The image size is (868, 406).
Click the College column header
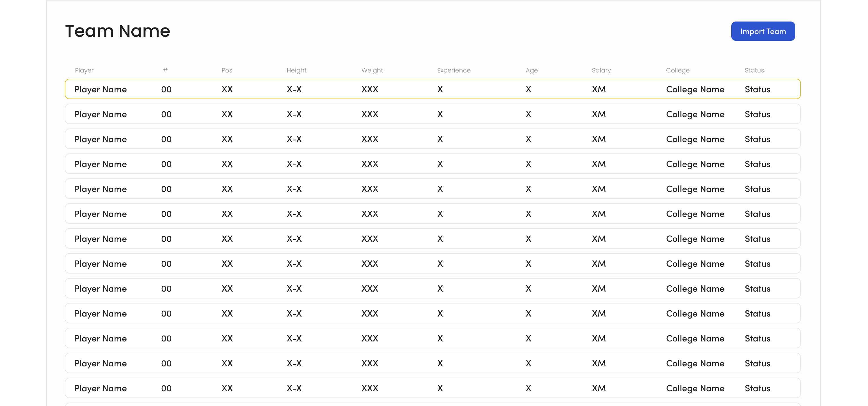click(678, 70)
